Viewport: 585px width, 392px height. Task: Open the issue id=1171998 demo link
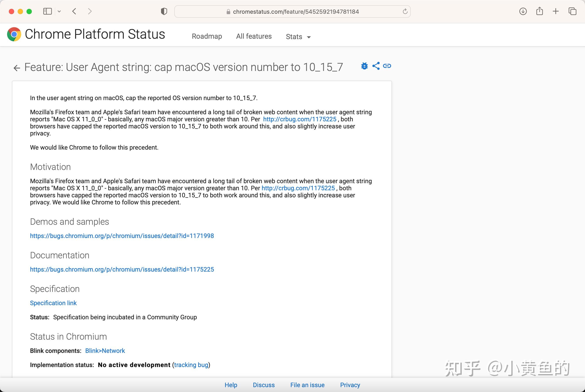(x=122, y=236)
